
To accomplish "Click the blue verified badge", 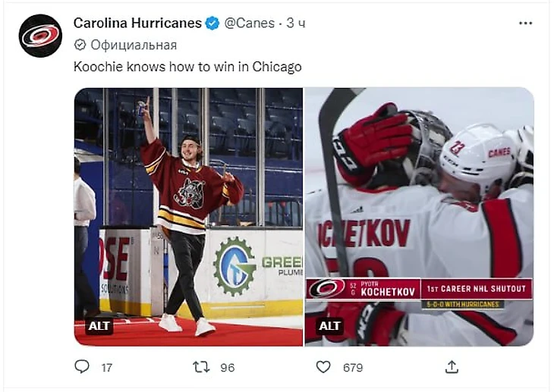I will (212, 24).
